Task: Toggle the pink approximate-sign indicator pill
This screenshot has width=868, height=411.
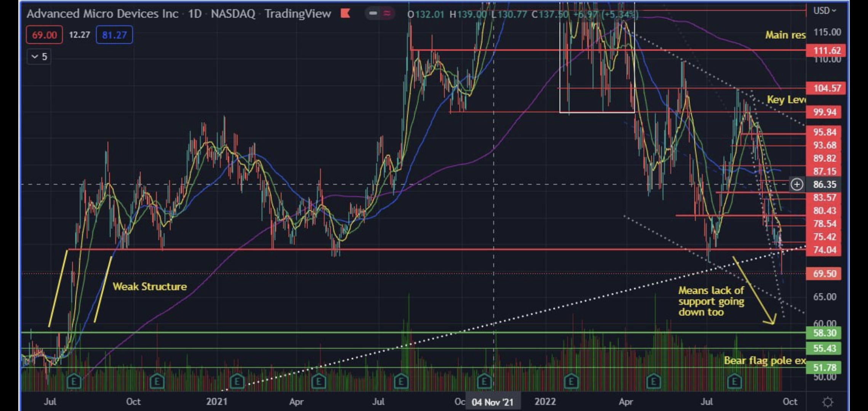Action: click(387, 14)
